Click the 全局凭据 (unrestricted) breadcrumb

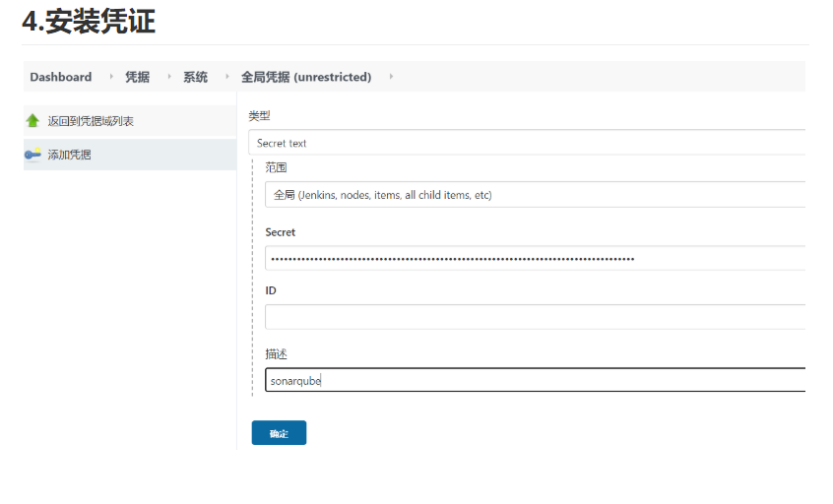[x=306, y=77]
